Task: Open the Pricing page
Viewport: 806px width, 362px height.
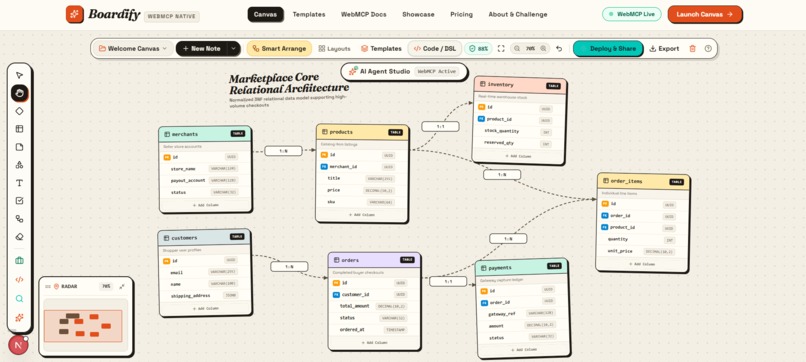Action: coord(461,14)
